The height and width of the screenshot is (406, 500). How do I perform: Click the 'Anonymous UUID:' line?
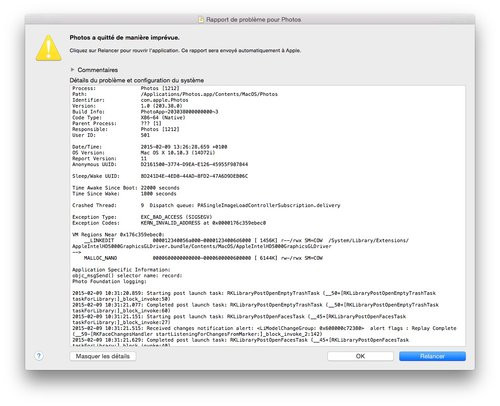160,164
